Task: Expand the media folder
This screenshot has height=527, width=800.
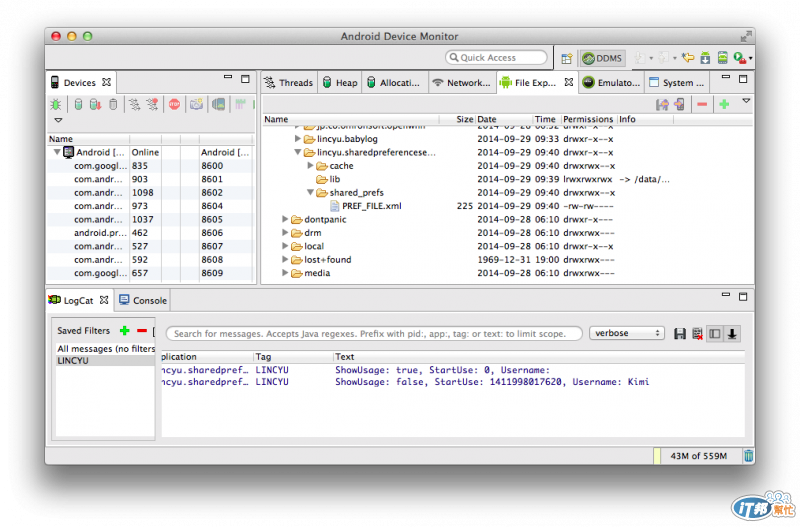Action: [285, 272]
